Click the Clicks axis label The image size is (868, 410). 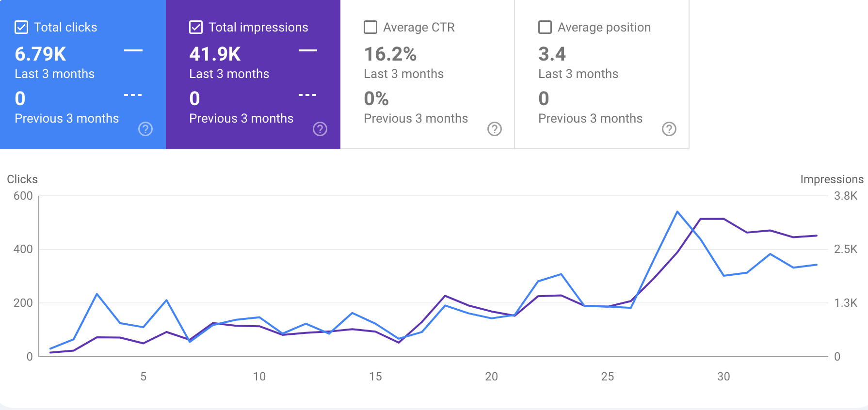tap(22, 179)
